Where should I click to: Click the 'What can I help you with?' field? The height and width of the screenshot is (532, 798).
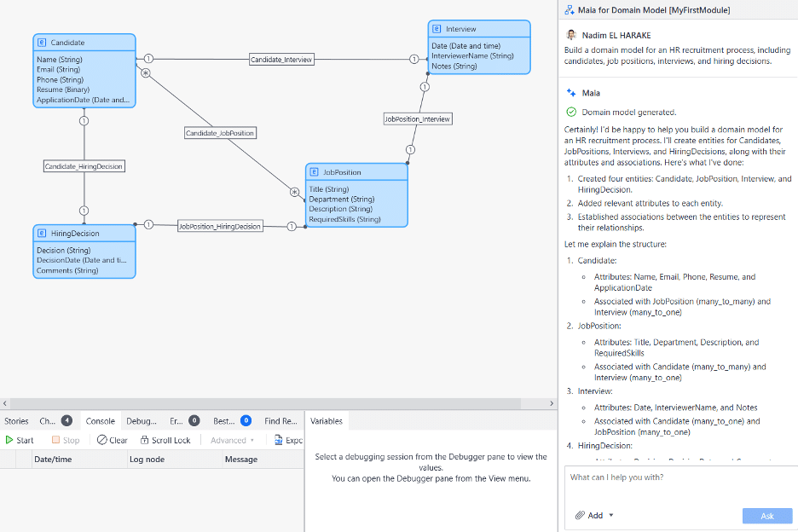(x=678, y=477)
